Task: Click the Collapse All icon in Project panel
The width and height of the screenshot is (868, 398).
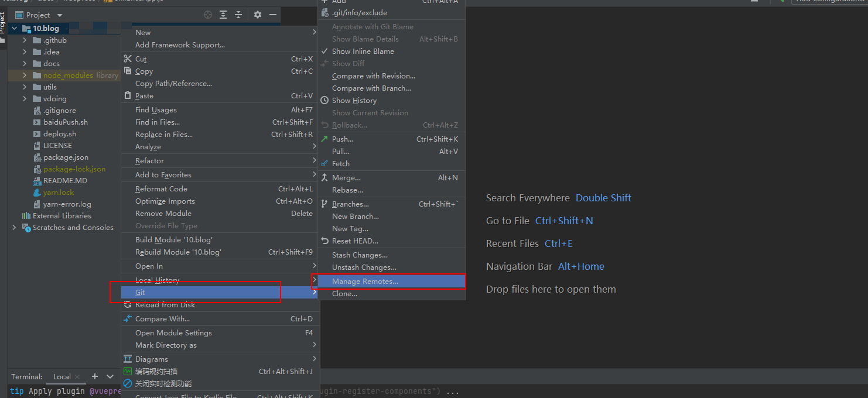Action: click(x=238, y=15)
